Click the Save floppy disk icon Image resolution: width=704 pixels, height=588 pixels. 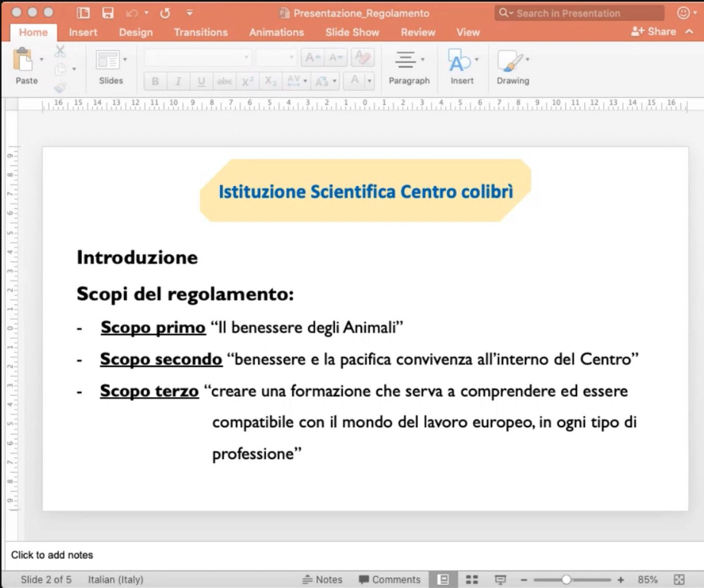(x=108, y=13)
